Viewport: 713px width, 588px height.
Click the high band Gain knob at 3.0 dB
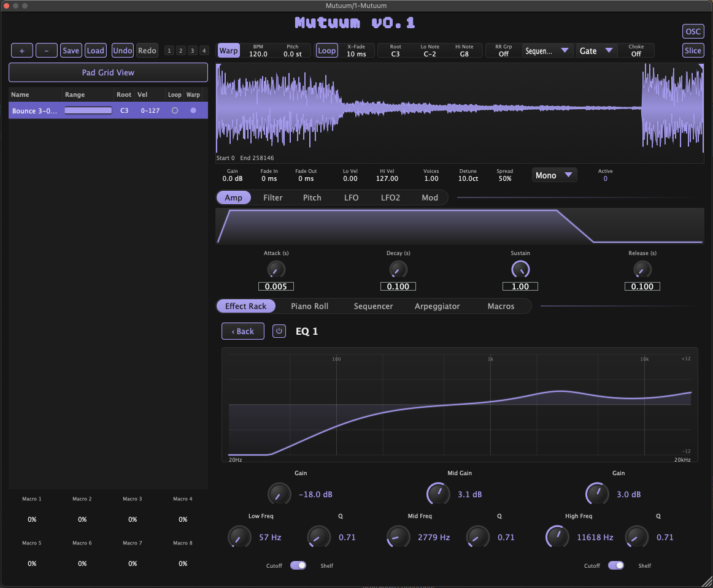(x=597, y=494)
